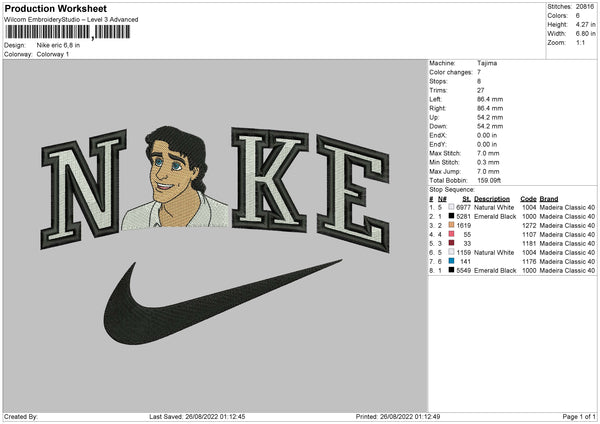The image size is (600, 424).
Task: Click 'Madeira Classic 40' brand in stop 8
Action: tap(567, 271)
